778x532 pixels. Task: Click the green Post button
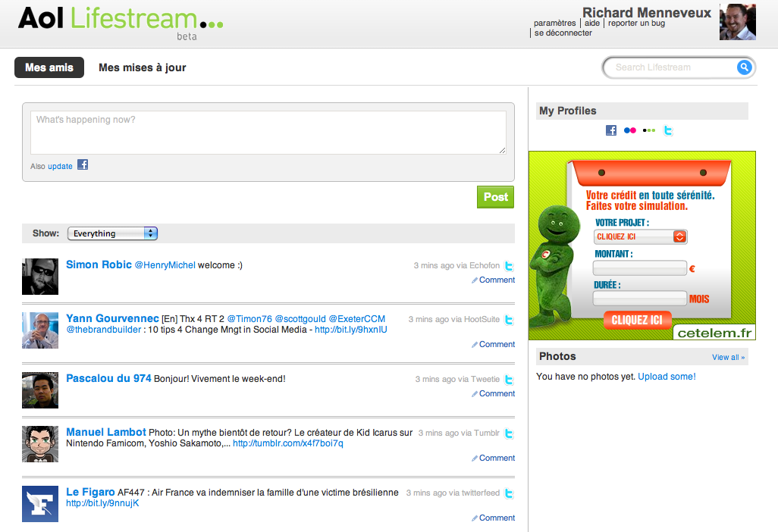pos(496,197)
